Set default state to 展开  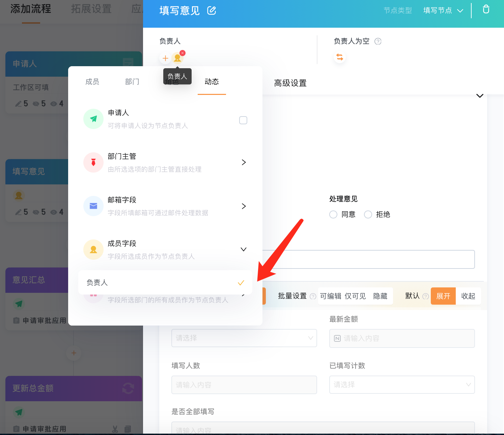click(443, 296)
